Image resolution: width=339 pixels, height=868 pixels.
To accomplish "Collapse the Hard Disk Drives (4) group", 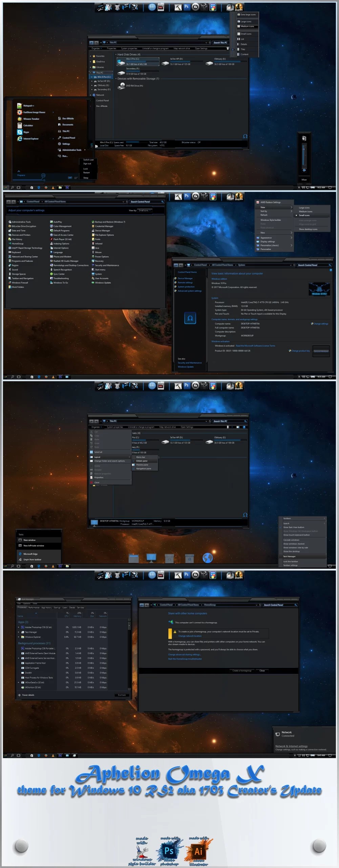I will pyautogui.click(x=116, y=55).
